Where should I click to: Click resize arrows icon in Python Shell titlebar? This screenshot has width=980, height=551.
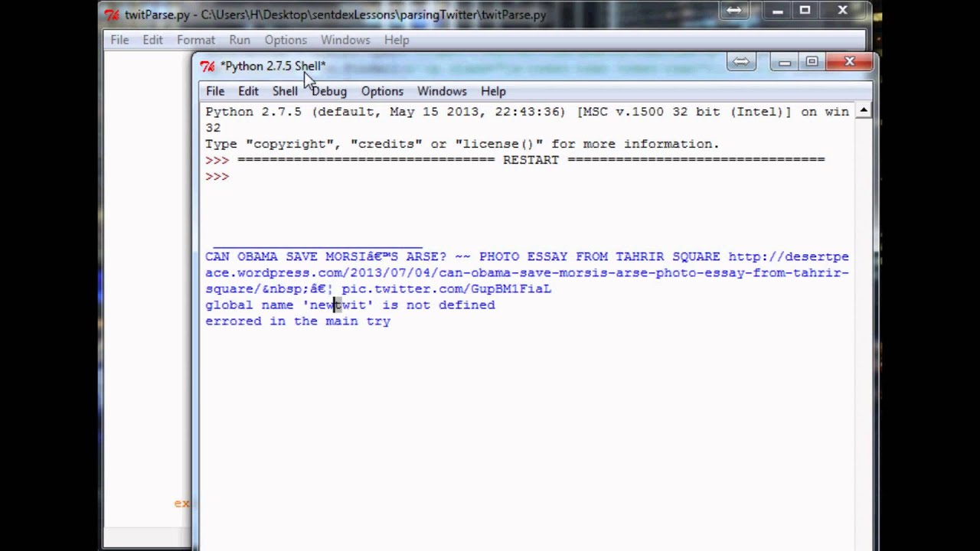(741, 62)
